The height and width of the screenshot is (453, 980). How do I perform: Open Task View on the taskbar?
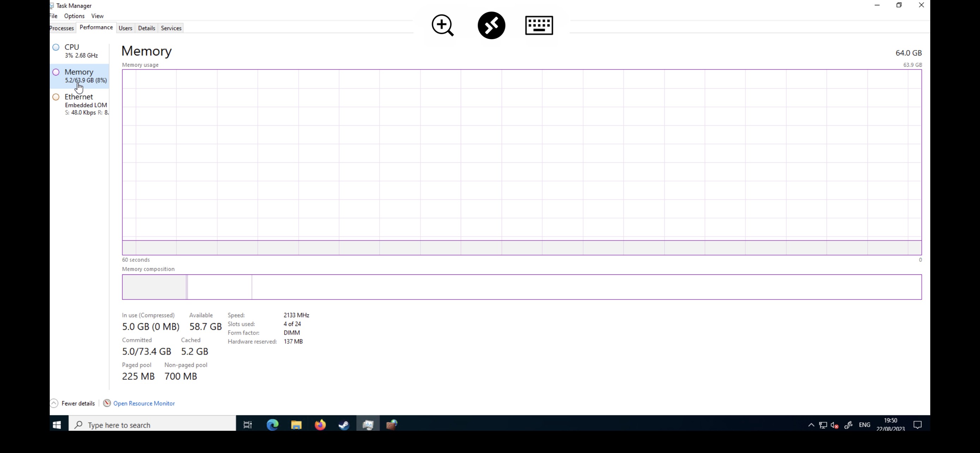coord(248,425)
